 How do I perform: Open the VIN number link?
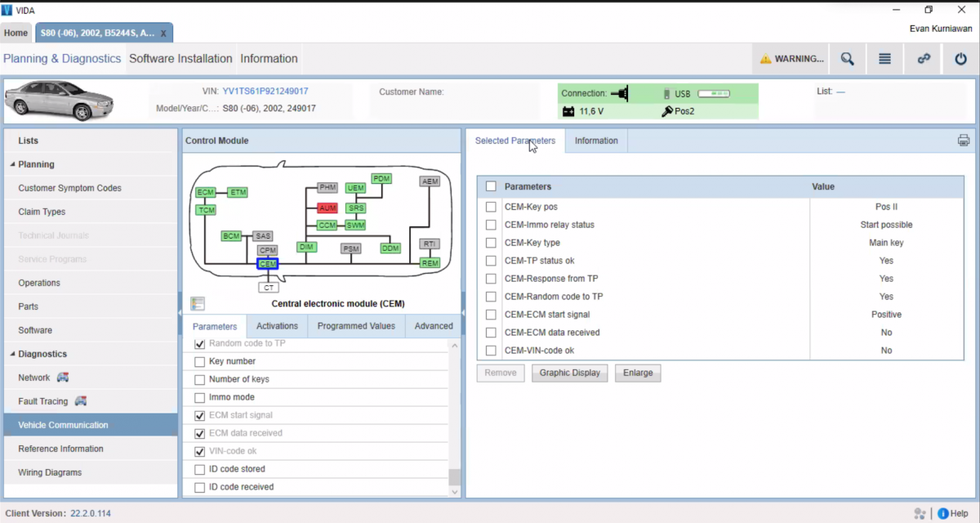coord(265,91)
